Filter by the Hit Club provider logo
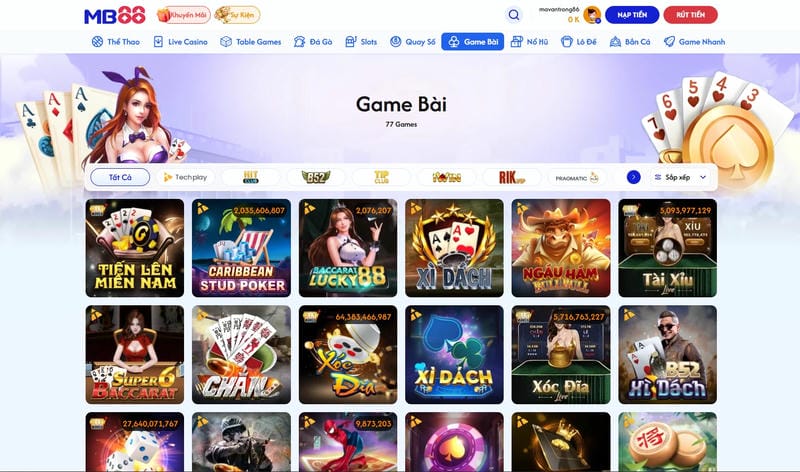The image size is (800, 472). click(251, 177)
